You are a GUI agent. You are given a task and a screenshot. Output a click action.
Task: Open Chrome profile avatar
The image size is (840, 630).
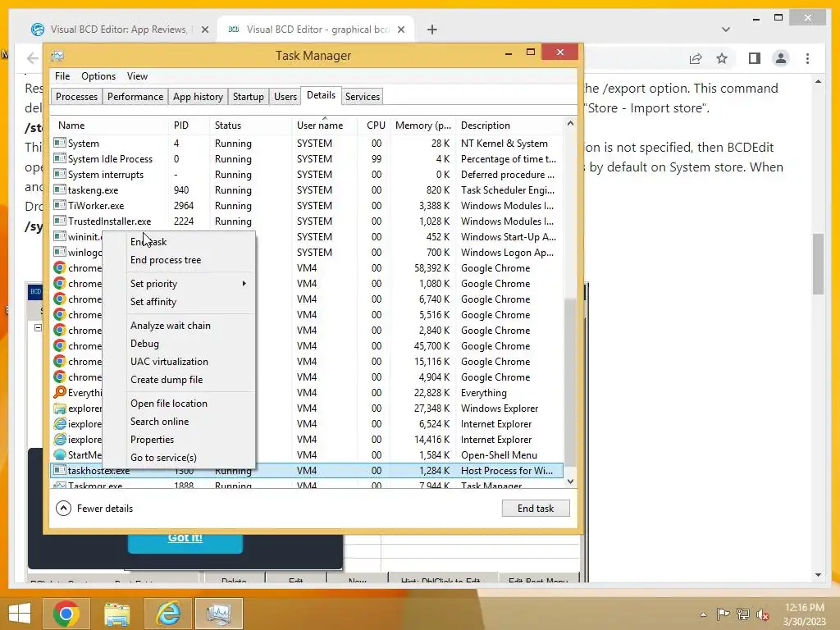click(x=781, y=58)
